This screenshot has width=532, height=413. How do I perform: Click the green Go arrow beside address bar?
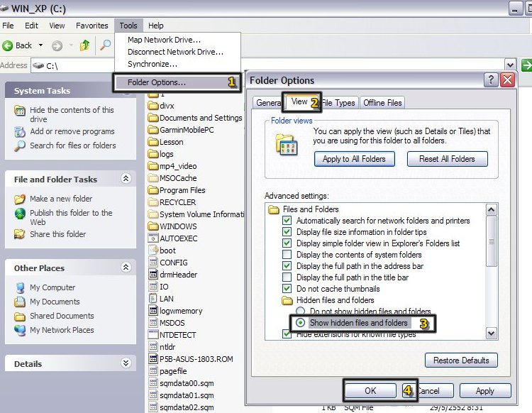click(527, 65)
